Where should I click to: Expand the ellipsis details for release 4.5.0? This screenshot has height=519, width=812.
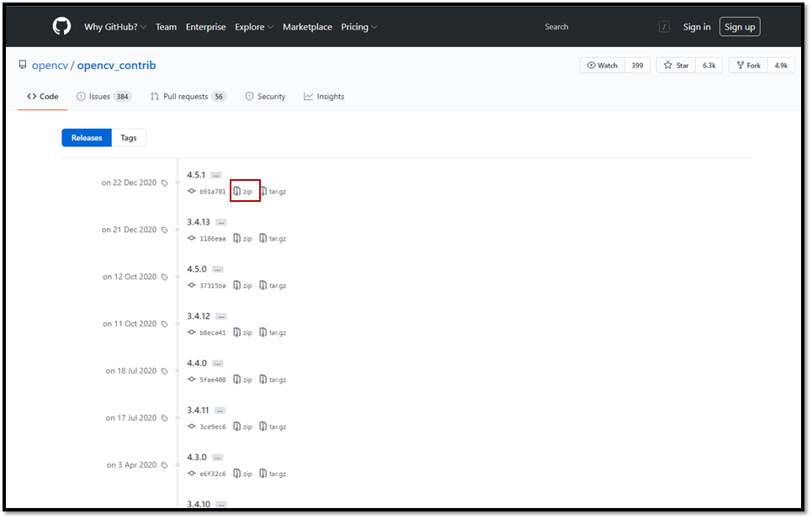click(x=217, y=269)
